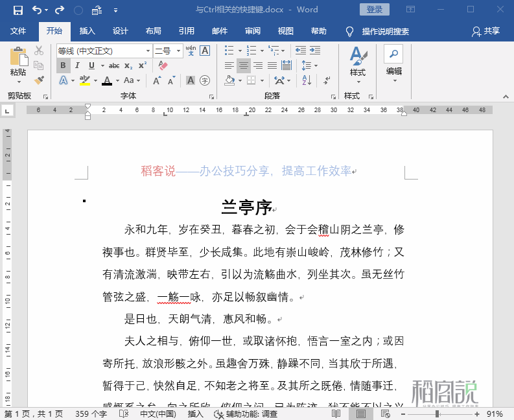The height and width of the screenshot is (420, 514).
Task: Click the Clear All Formatting eraser icon
Action: 163,65
